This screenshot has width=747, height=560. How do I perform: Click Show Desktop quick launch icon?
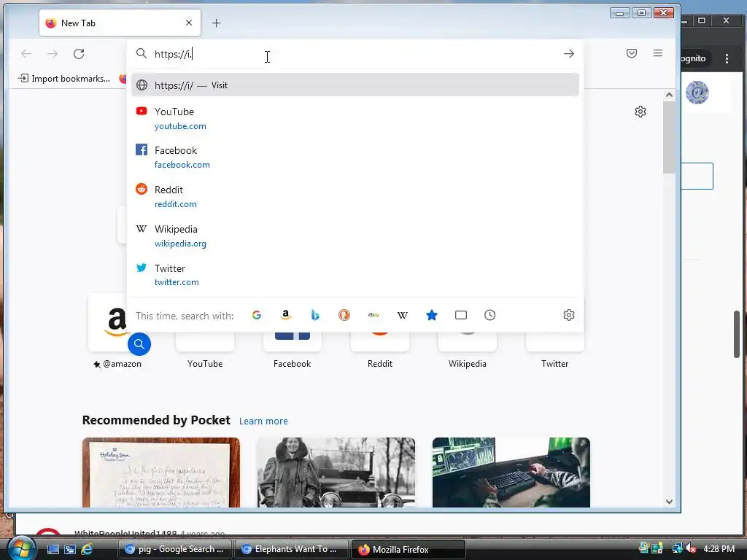tap(53, 550)
